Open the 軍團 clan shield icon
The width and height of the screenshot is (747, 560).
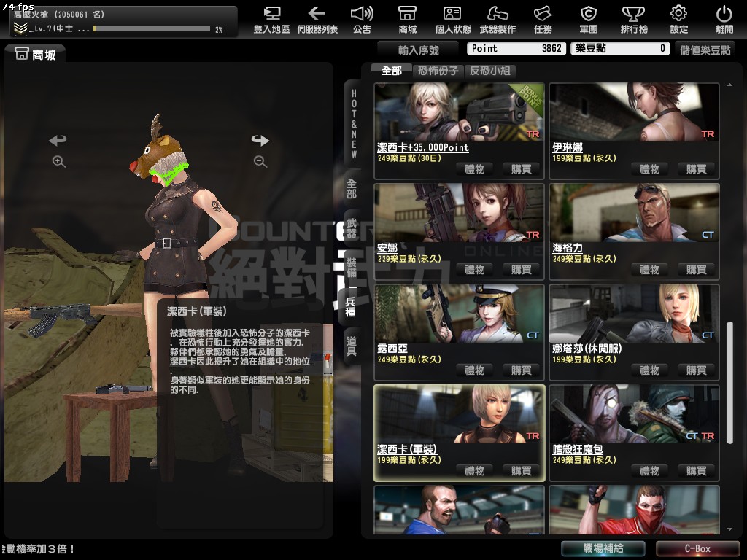589,20
